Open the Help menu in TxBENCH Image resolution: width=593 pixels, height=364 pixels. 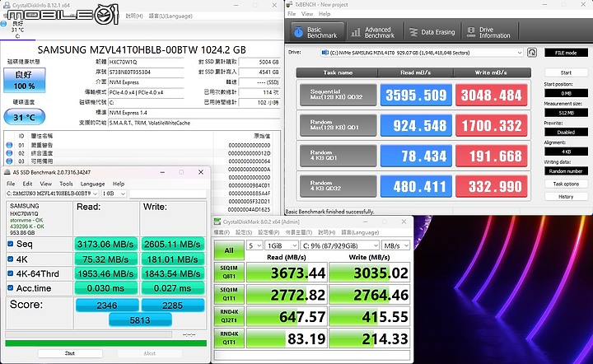point(325,14)
